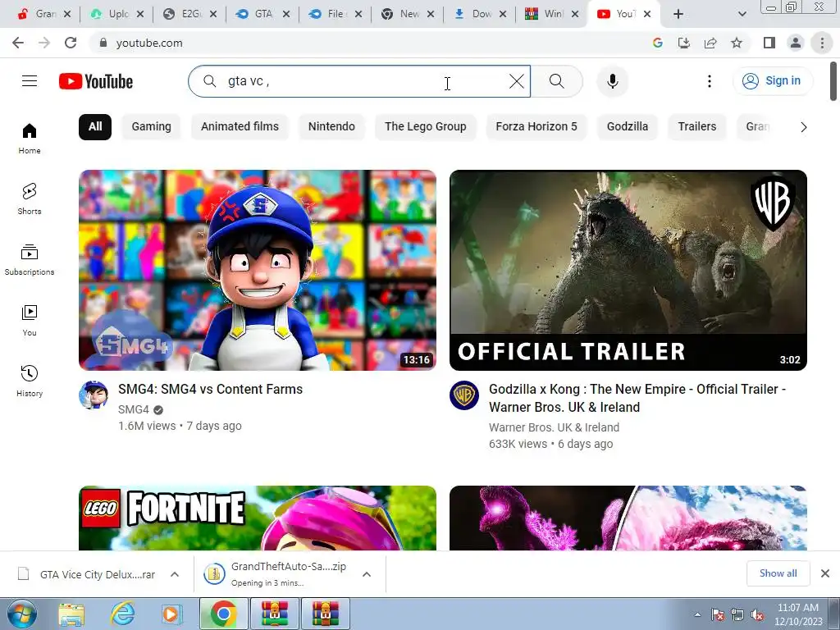
Task: Show hidden system tray icons
Action: pos(697,615)
